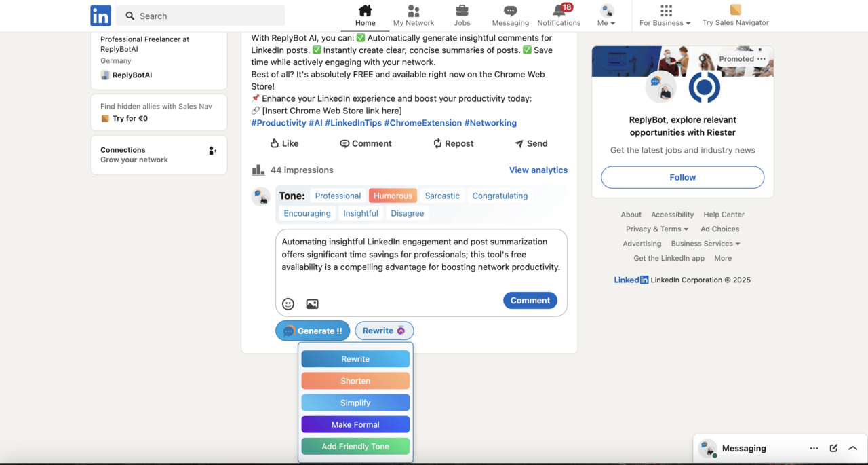Open the Messaging chat icon
Viewport: 868px width, 465px height.
(x=511, y=10)
